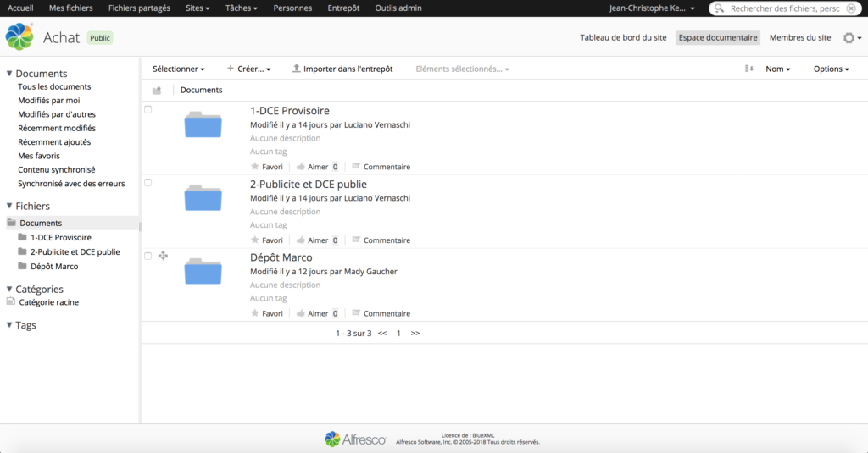Go to previous page with << pager
Image resolution: width=868 pixels, height=453 pixels.
pos(382,333)
